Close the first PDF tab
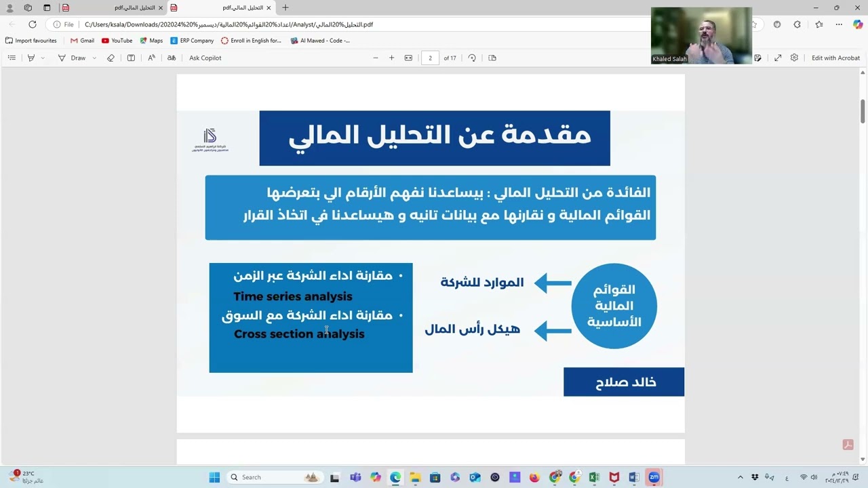Viewport: 868px width, 488px height. click(161, 7)
